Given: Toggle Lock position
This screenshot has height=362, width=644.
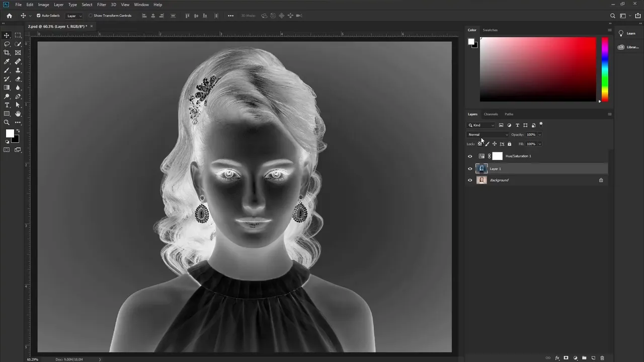Looking at the screenshot, I should [x=494, y=144].
